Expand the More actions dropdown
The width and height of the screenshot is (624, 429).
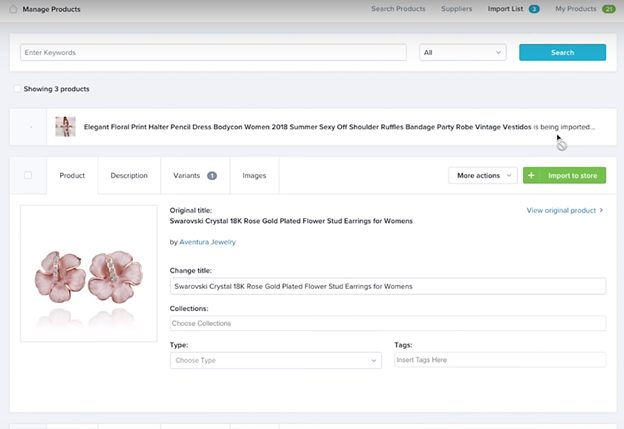[483, 176]
